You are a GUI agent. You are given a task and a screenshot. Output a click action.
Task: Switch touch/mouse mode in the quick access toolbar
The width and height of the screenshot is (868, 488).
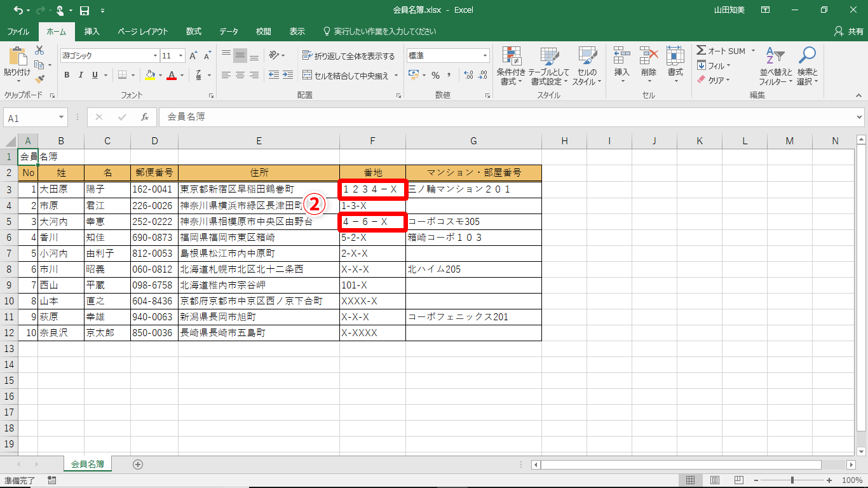pyautogui.click(x=60, y=10)
